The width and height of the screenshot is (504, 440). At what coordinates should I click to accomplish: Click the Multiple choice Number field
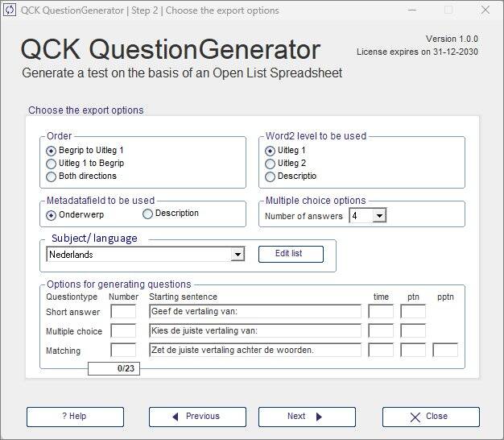(123, 331)
